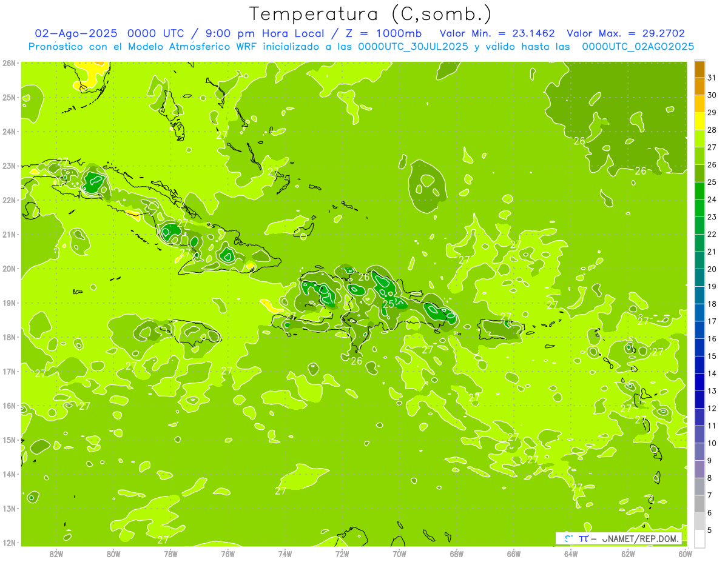
Task: Click the 62W longitude axis label
Action: tap(628, 554)
